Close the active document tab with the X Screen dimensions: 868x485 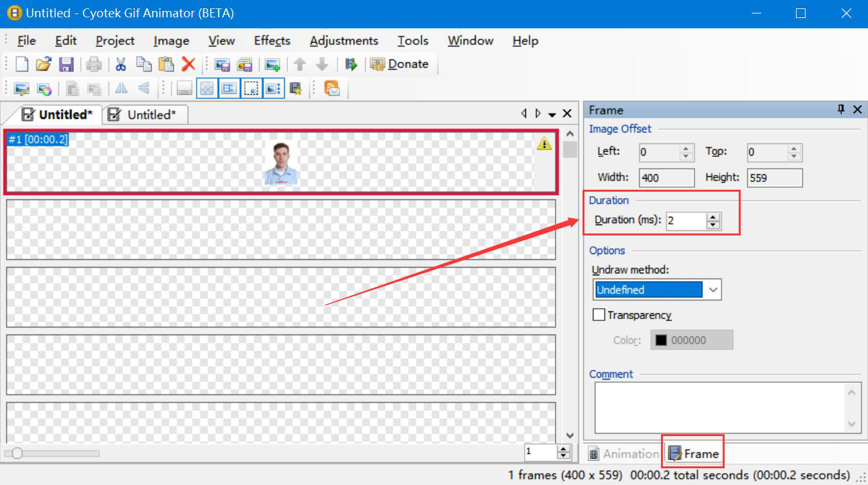pos(567,114)
